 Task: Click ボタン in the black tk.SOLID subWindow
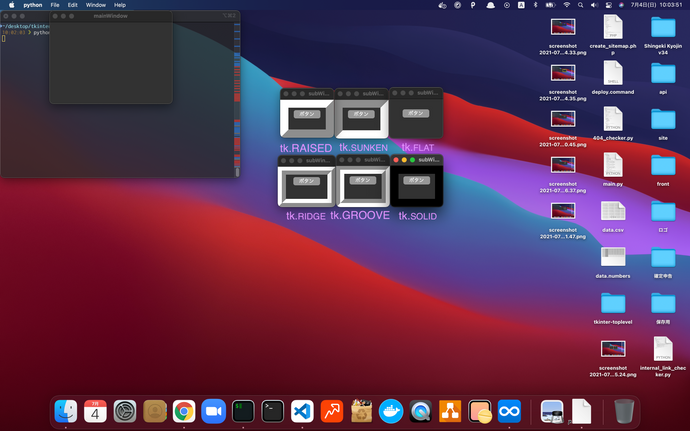coord(416,180)
